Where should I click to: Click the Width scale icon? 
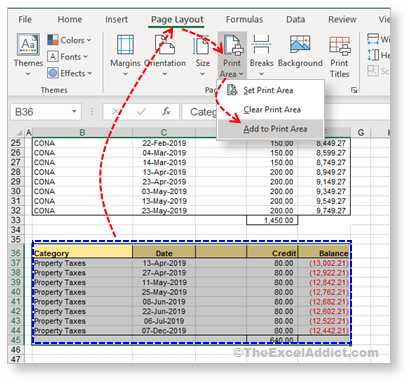373,39
